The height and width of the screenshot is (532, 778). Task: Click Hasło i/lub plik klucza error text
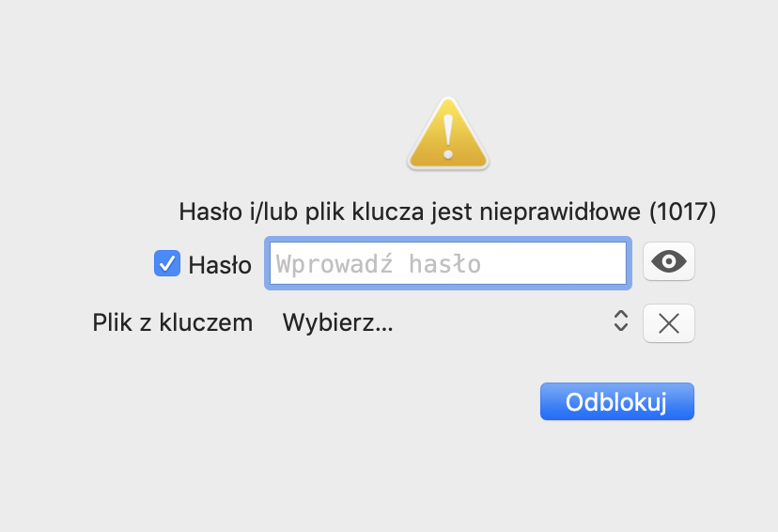447,211
